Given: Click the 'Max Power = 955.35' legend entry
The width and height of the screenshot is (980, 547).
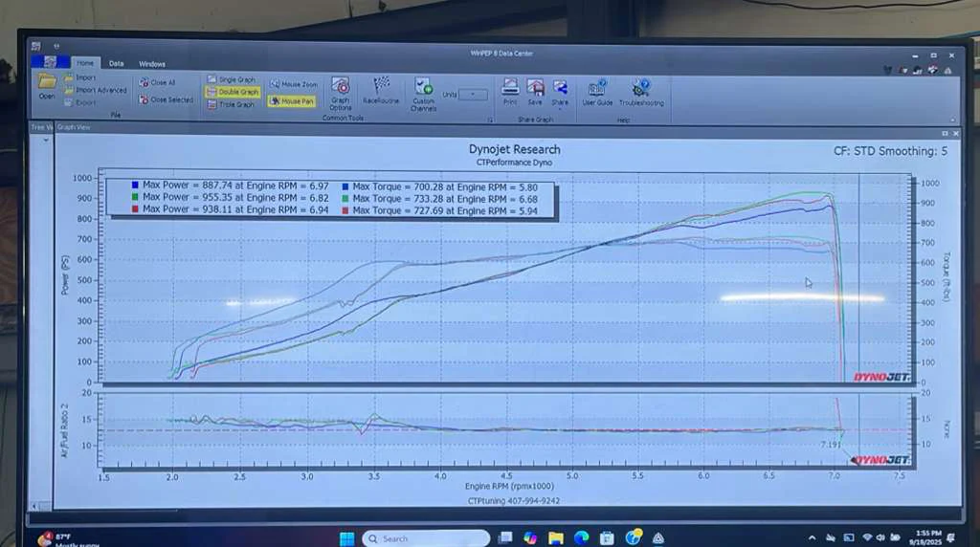Looking at the screenshot, I should pyautogui.click(x=235, y=197).
